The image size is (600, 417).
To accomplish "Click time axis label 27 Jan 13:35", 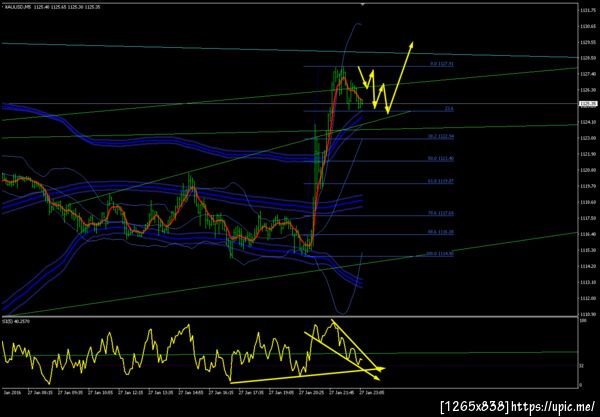I will (x=161, y=393).
